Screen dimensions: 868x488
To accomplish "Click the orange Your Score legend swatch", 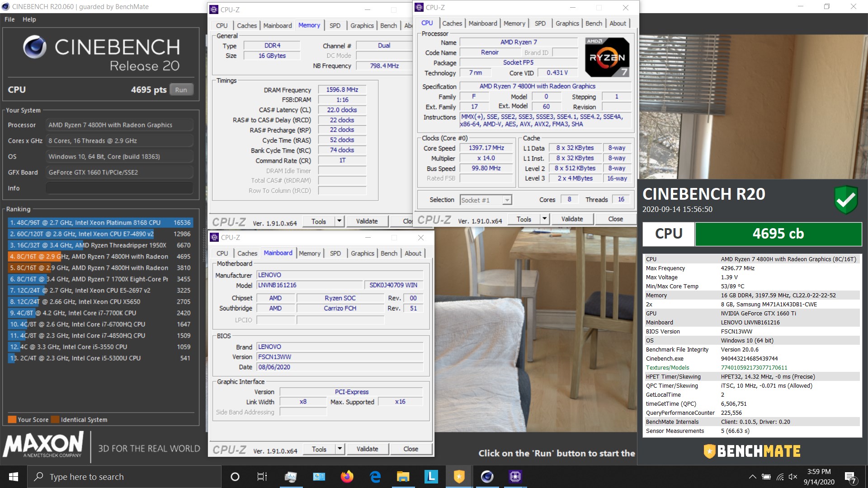I will click(x=12, y=419).
